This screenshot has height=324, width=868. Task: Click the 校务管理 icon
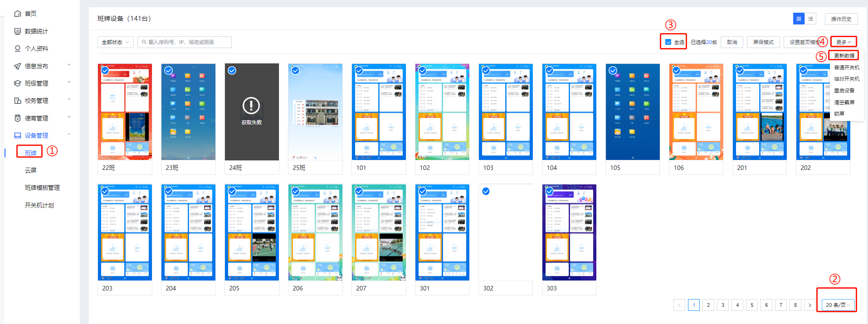point(18,101)
